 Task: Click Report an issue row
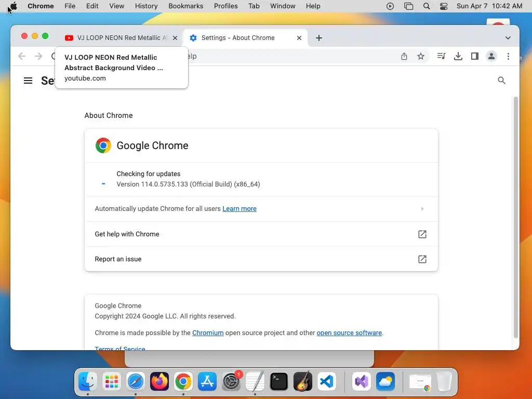261,259
